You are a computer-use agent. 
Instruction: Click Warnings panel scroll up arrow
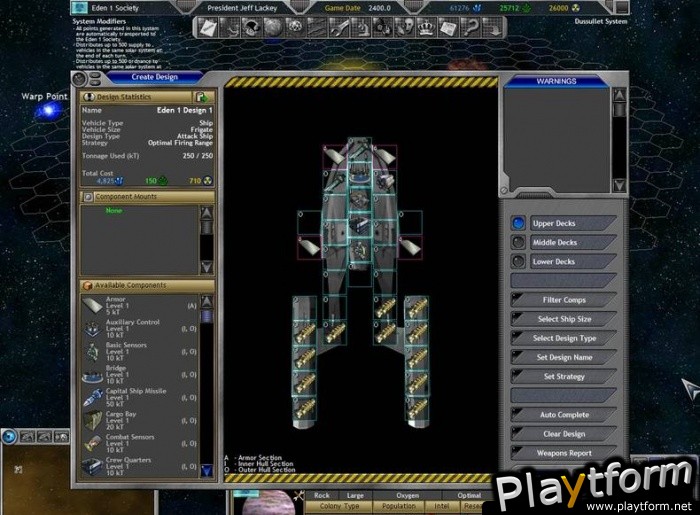click(620, 95)
